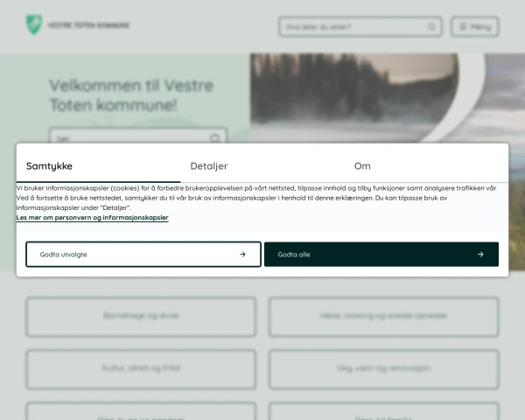Image resolution: width=525 pixels, height=420 pixels.
Task: Open the Om tab
Action: (426, 166)
